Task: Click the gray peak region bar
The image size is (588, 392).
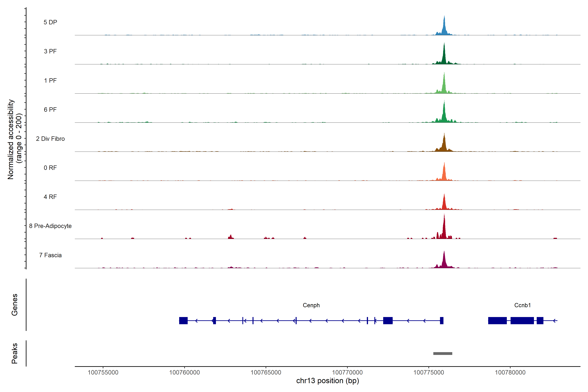Action: point(442,353)
